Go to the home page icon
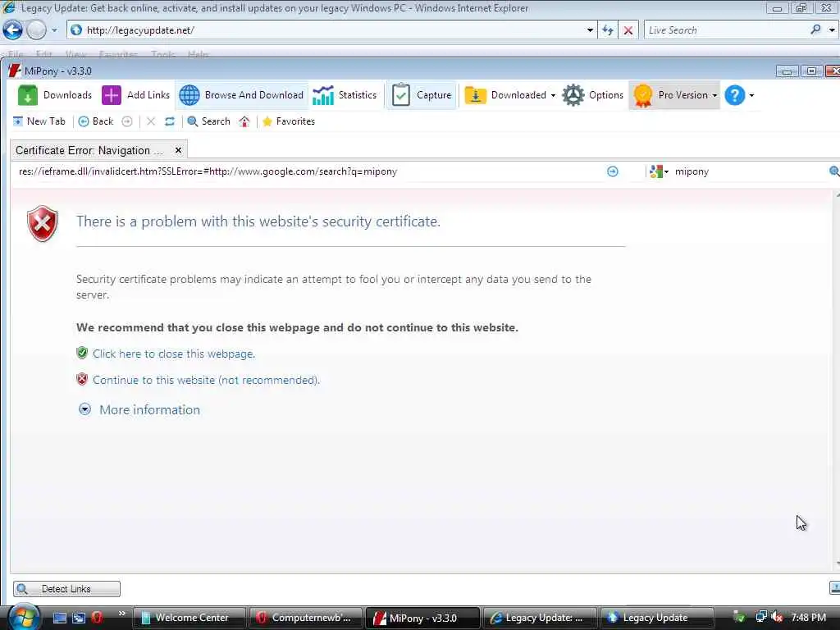 tap(244, 121)
